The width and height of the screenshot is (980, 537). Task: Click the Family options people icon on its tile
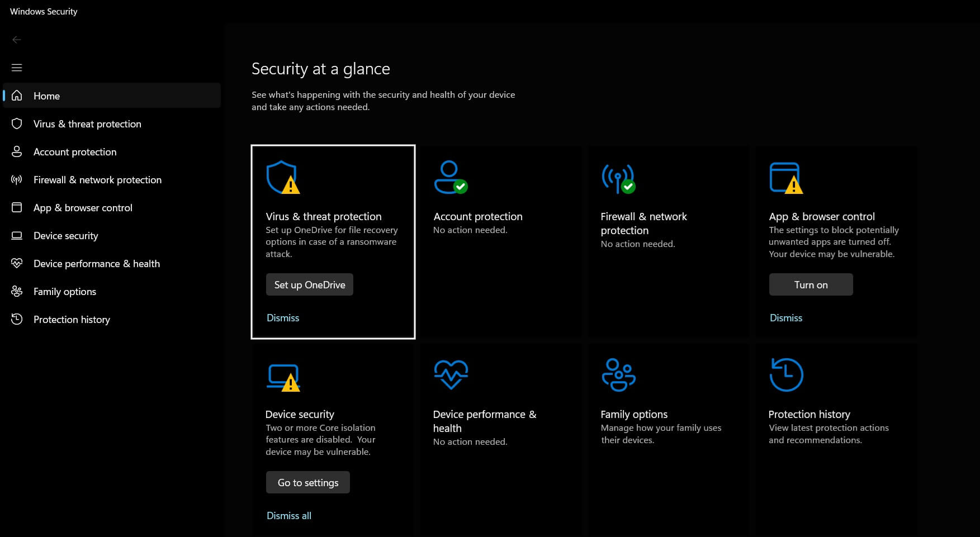pos(618,374)
